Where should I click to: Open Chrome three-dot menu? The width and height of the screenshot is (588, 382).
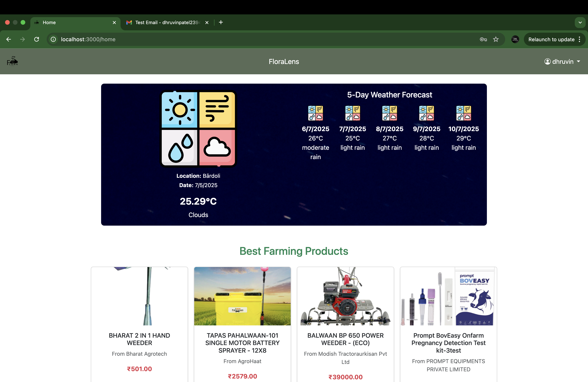(x=579, y=39)
